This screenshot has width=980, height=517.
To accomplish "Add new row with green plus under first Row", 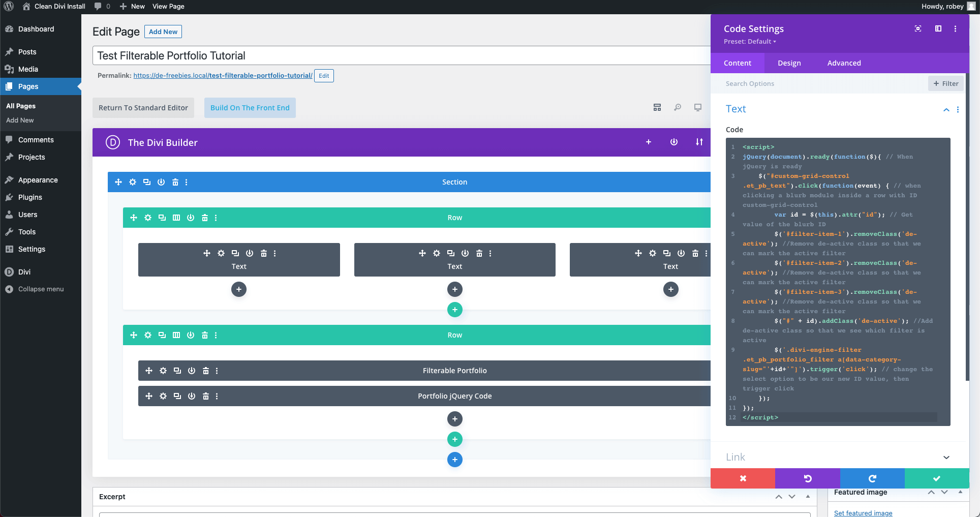I will point(455,310).
